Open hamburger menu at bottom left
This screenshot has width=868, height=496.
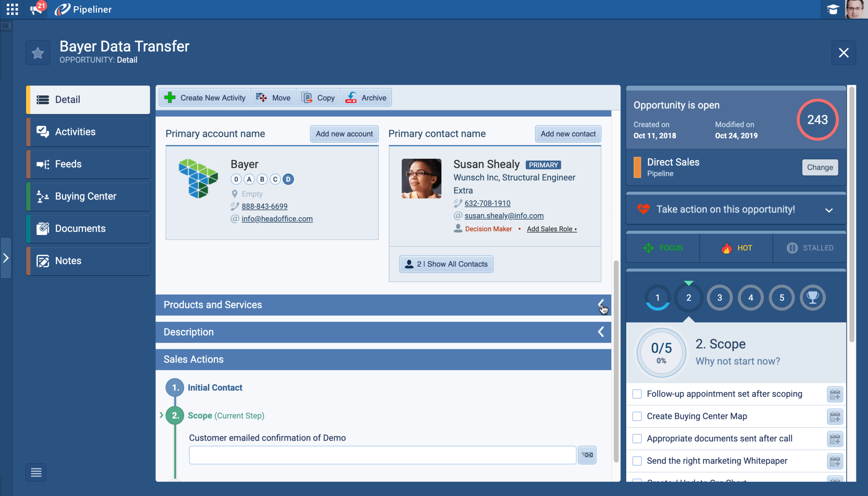pos(36,472)
